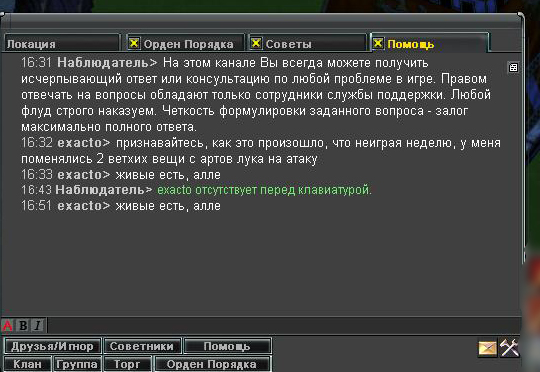The width and height of the screenshot is (540, 372).
Task: Click the chat message input field
Action: [284, 325]
